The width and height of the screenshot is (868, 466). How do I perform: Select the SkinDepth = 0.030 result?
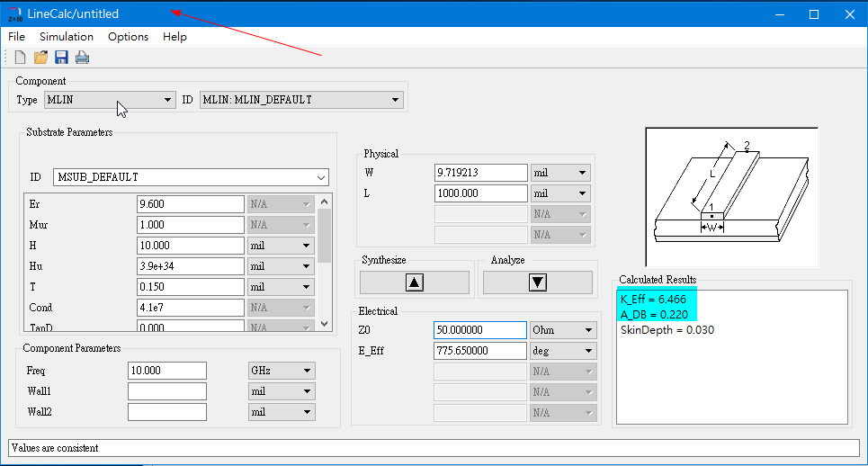pos(667,330)
